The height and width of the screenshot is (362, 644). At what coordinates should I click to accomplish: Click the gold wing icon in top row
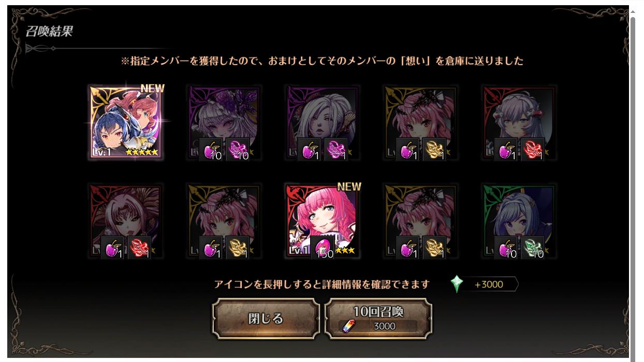coord(434,149)
